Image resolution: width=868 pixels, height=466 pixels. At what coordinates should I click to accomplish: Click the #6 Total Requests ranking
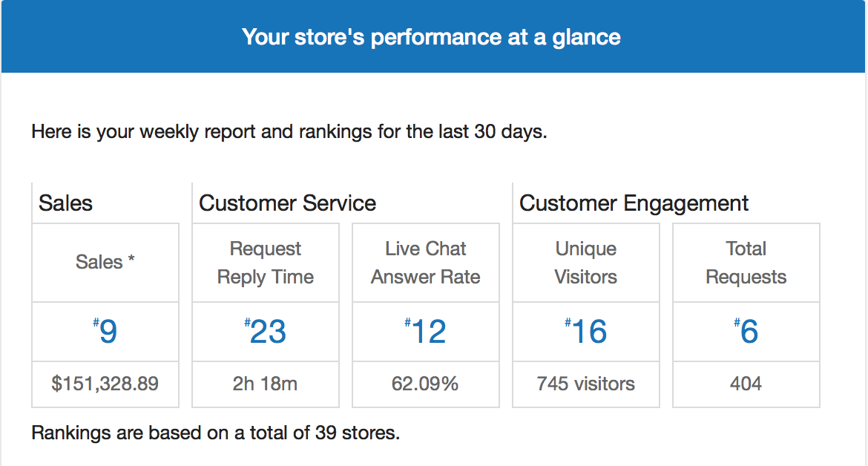[x=746, y=332]
